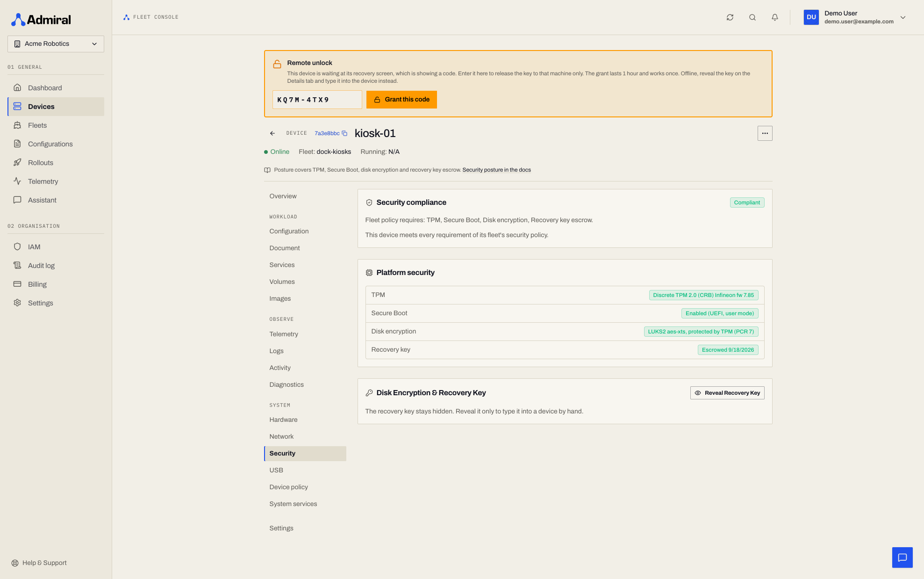Open the device more-actions ellipsis button
This screenshot has width=924, height=579.
[x=765, y=133]
